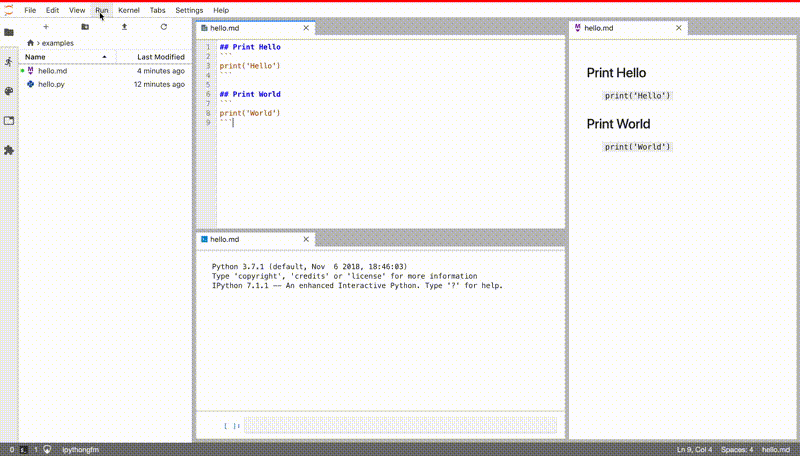Image resolution: width=800 pixels, height=456 pixels.
Task: Click '4 minutes ago' in hello.md row
Action: coord(161,71)
